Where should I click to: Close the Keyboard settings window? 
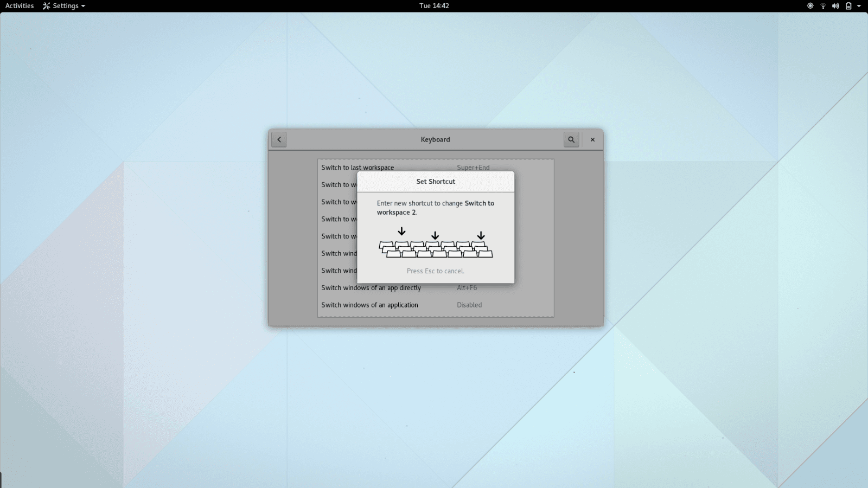[592, 139]
